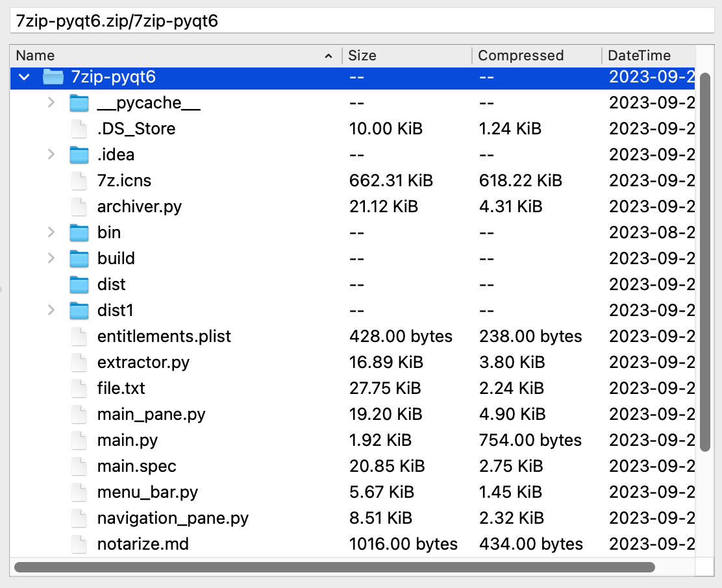Select the file icon next to 7z.icns

(x=79, y=180)
